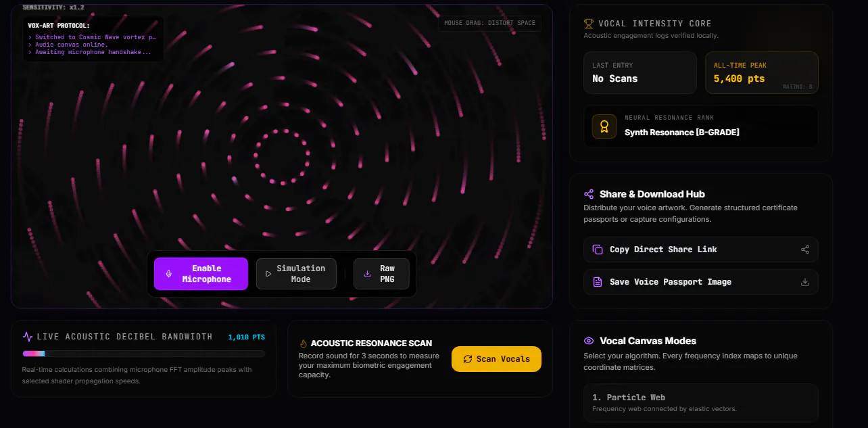Click the Enable Microphone button

201,274
